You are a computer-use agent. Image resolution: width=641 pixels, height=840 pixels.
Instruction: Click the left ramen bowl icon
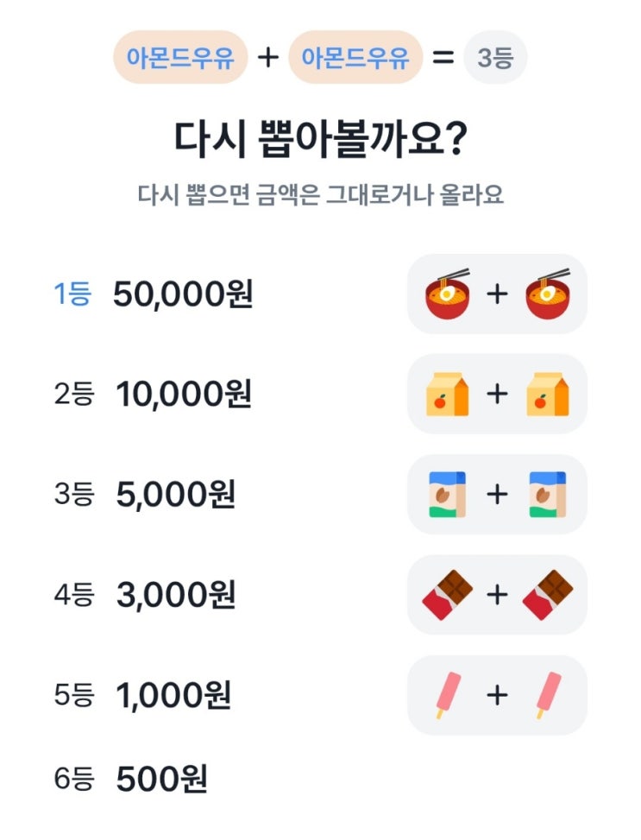pos(448,294)
